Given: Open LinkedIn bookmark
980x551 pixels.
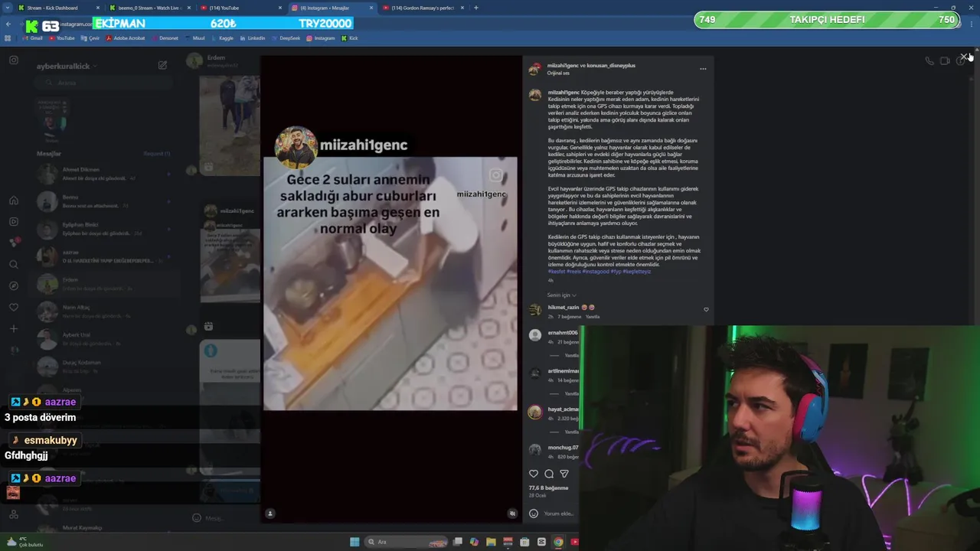Looking at the screenshot, I should [253, 38].
